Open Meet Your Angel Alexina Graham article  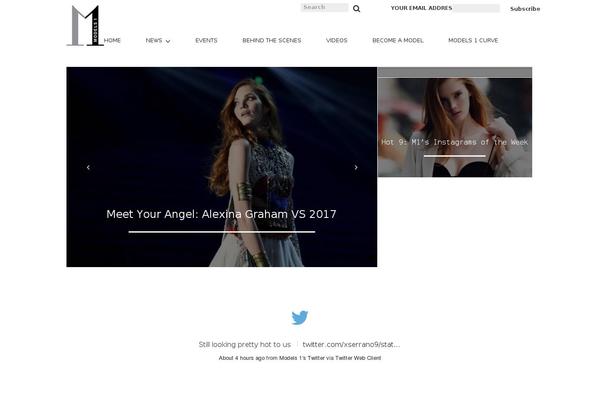point(221,214)
